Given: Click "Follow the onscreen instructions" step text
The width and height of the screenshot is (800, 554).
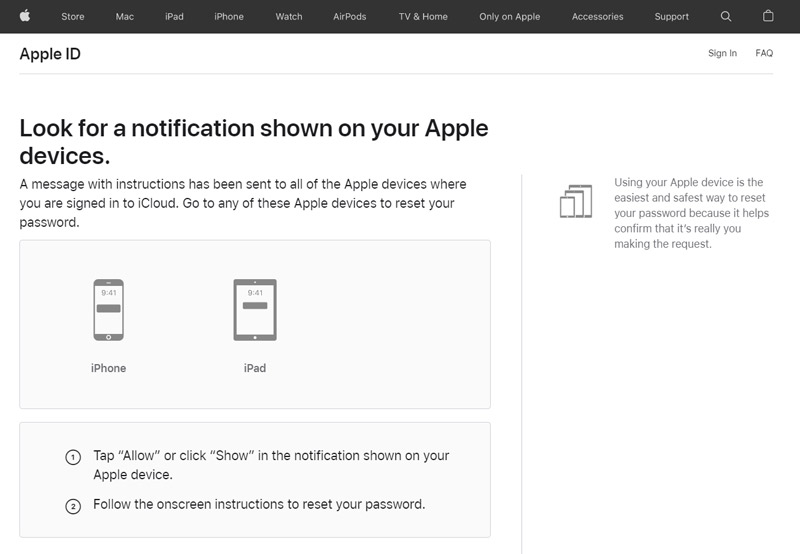Looking at the screenshot, I should [x=259, y=504].
